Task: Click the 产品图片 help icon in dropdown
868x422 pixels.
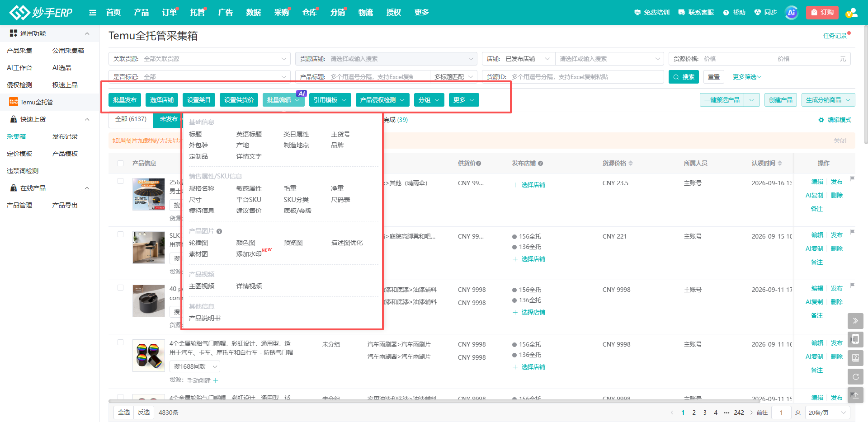Action: [x=219, y=231]
